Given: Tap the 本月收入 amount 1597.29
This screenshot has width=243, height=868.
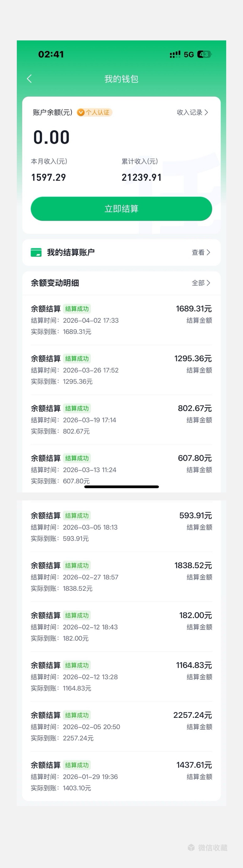Looking at the screenshot, I should tap(49, 178).
